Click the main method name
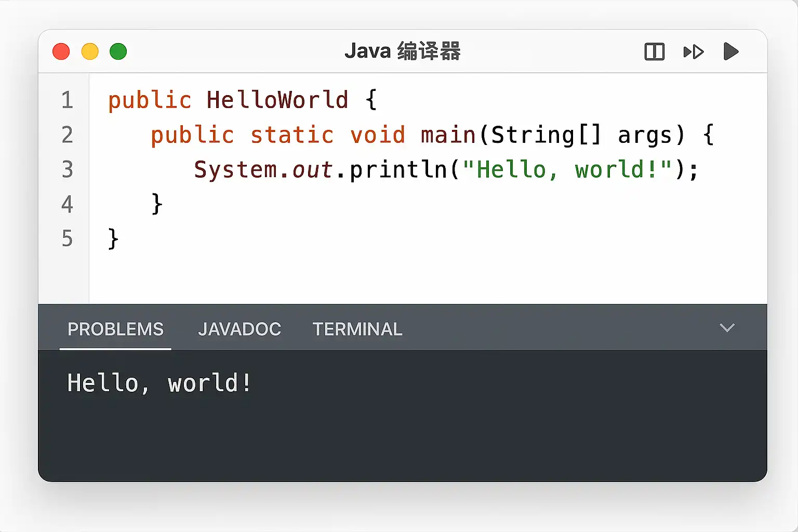Image resolution: width=798 pixels, height=532 pixels. pyautogui.click(x=448, y=135)
